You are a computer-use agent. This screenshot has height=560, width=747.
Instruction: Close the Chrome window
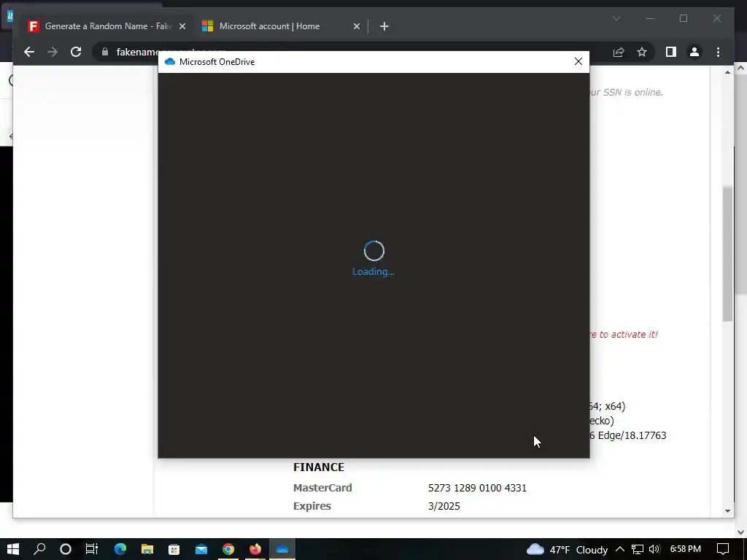(x=716, y=18)
